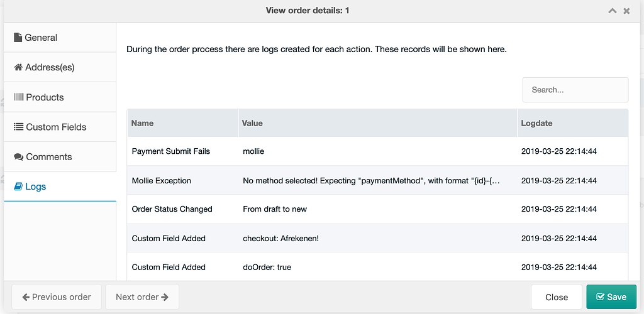Sort logs by Name column
The image size is (644, 314).
[183, 123]
